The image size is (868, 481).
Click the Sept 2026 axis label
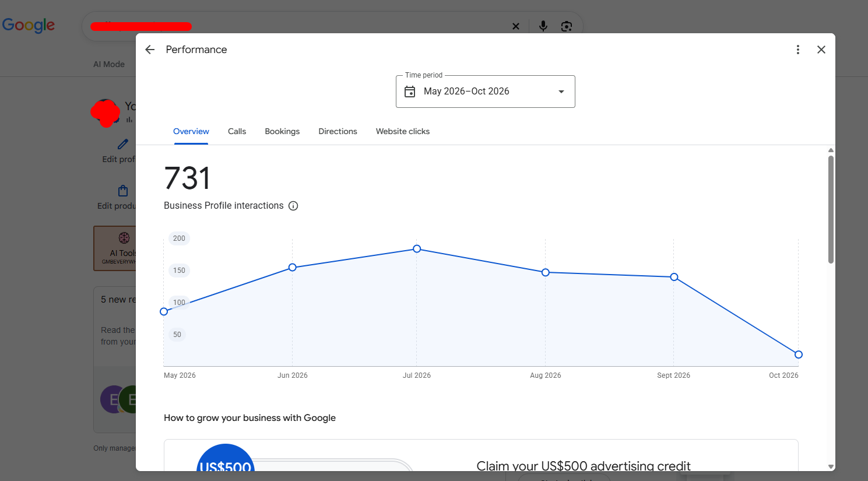tap(674, 375)
